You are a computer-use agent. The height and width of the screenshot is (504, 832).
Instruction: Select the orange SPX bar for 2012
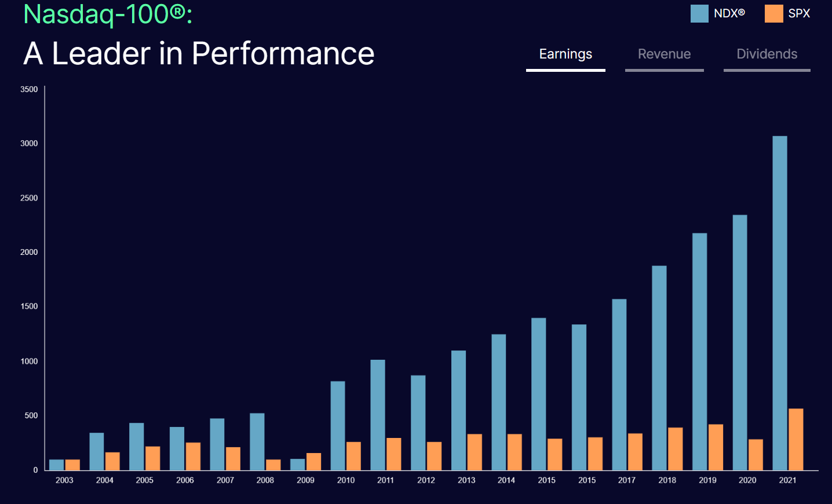tap(435, 456)
